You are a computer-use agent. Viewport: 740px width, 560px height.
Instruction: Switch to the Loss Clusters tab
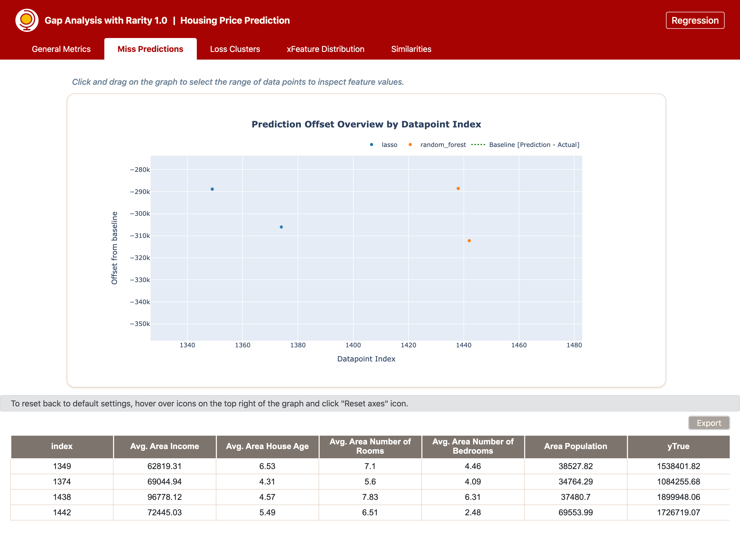(235, 49)
